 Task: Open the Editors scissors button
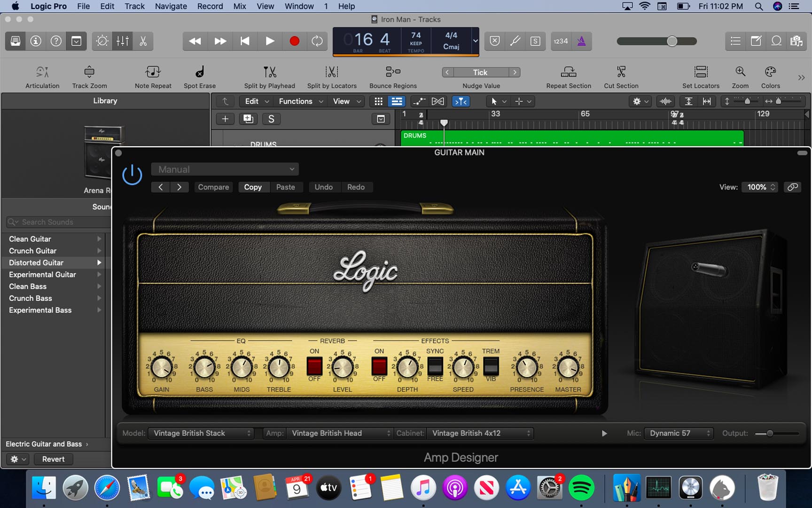143,41
